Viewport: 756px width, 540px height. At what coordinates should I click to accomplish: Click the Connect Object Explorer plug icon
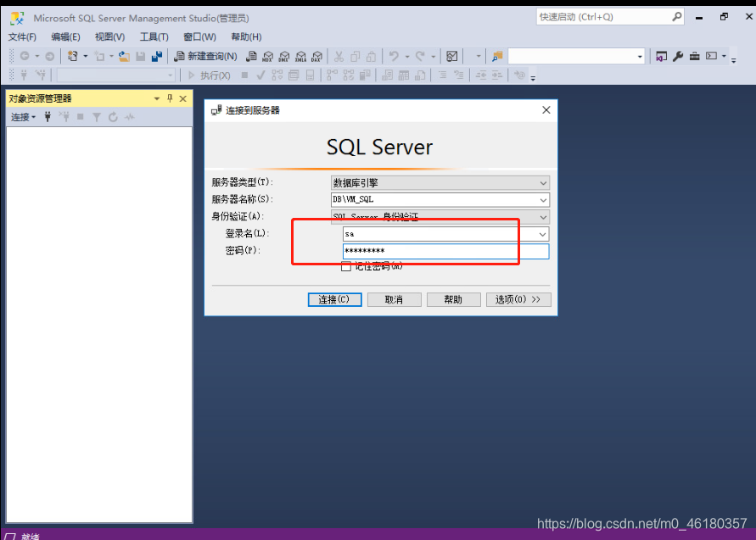click(x=48, y=117)
